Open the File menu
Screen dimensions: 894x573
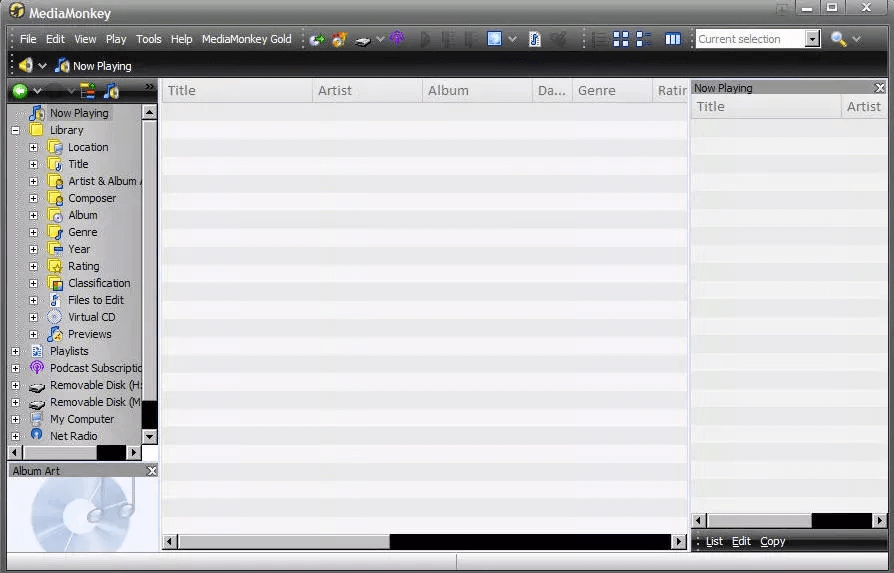click(28, 39)
